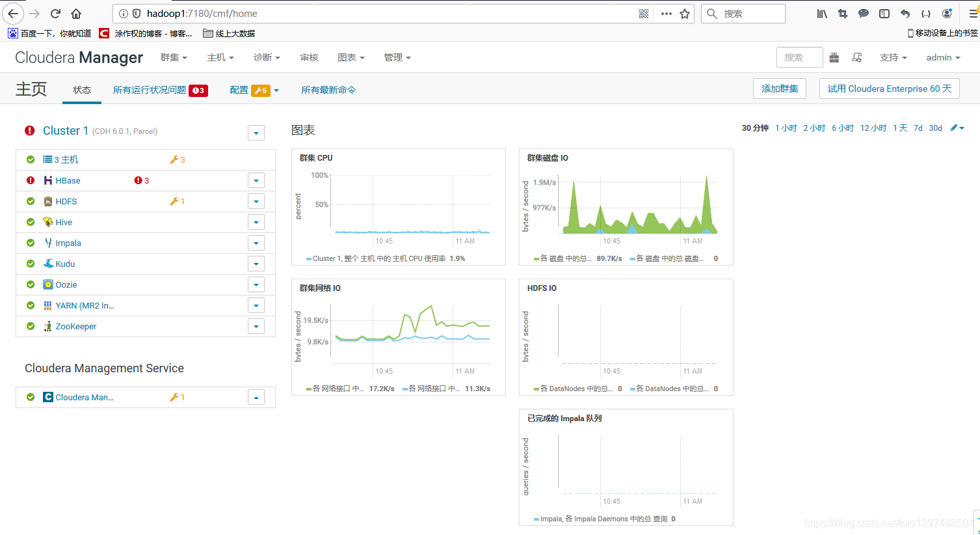This screenshot has height=535, width=980.
Task: Open the 管理 menu
Action: (x=397, y=58)
